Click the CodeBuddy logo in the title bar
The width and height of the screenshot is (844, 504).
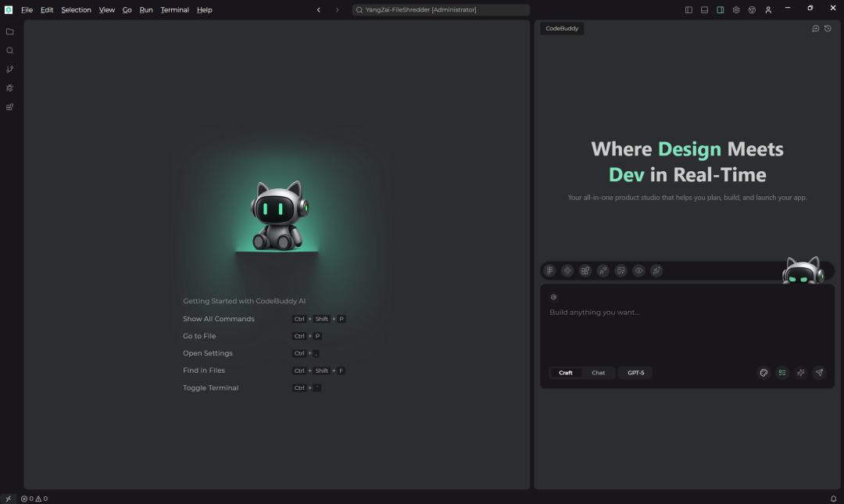9,9
